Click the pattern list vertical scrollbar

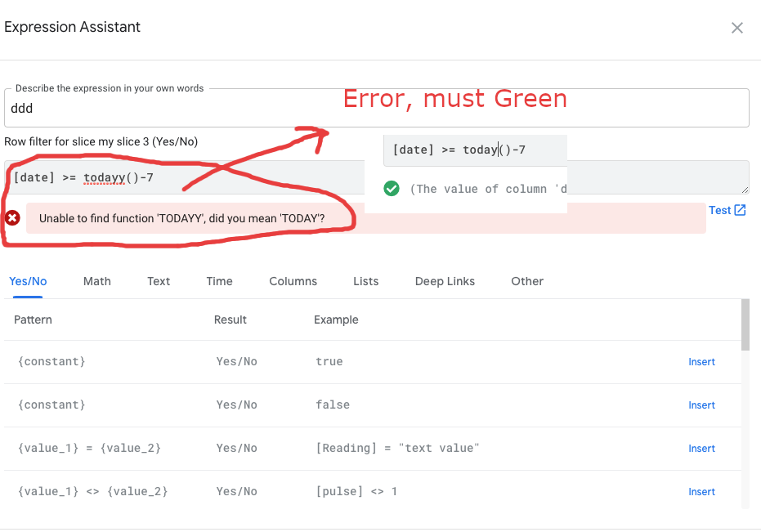pos(745,325)
